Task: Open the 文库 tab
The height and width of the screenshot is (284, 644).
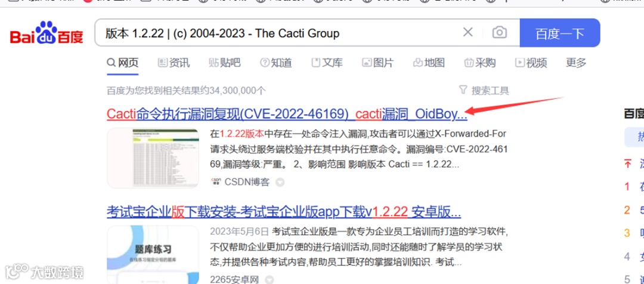Action: tap(327, 63)
